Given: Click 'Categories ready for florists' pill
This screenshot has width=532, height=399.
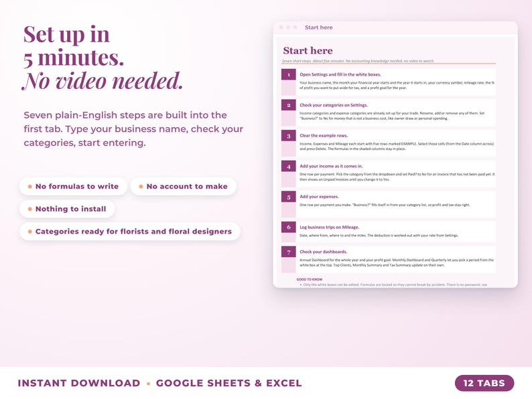Looking at the screenshot, I should pyautogui.click(x=130, y=232).
